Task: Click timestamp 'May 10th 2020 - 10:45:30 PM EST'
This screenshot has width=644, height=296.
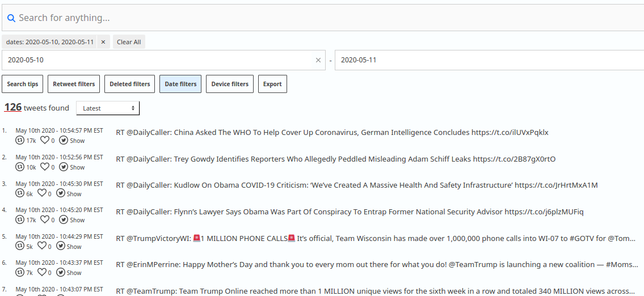Action: coord(59,184)
